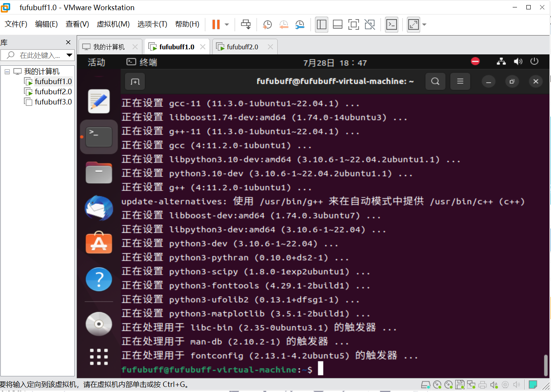Click the hard disk status bar icon

(x=425, y=385)
